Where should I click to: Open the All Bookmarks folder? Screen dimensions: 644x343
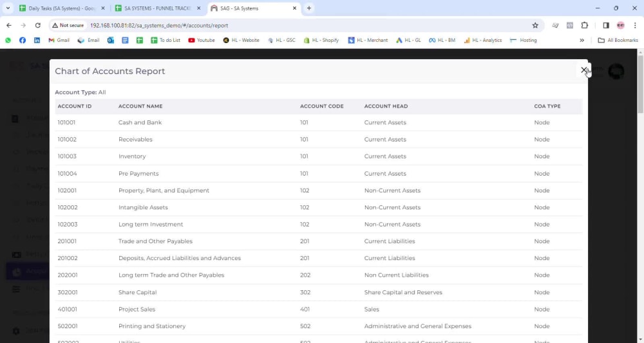(x=618, y=40)
